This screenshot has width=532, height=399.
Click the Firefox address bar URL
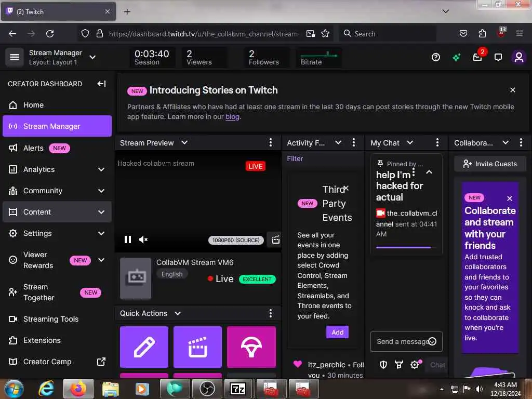pos(204,34)
